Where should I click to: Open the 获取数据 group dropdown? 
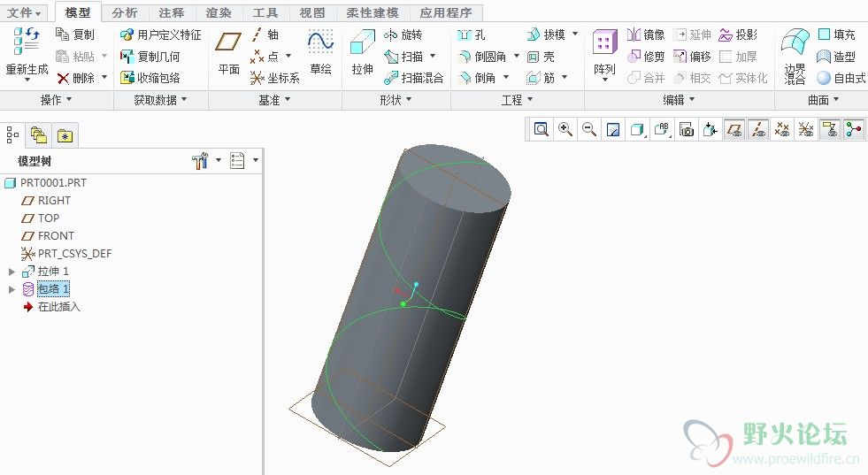point(160,100)
